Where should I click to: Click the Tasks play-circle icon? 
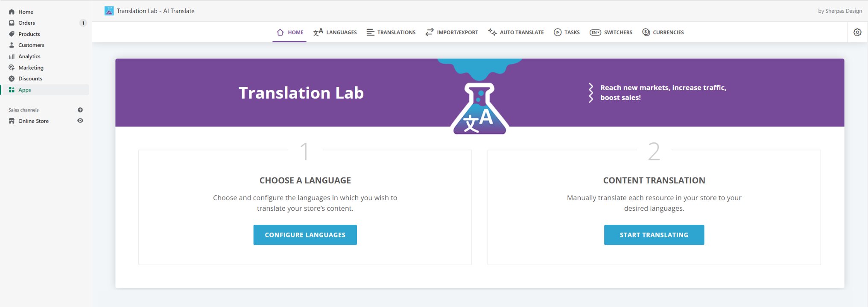click(558, 32)
